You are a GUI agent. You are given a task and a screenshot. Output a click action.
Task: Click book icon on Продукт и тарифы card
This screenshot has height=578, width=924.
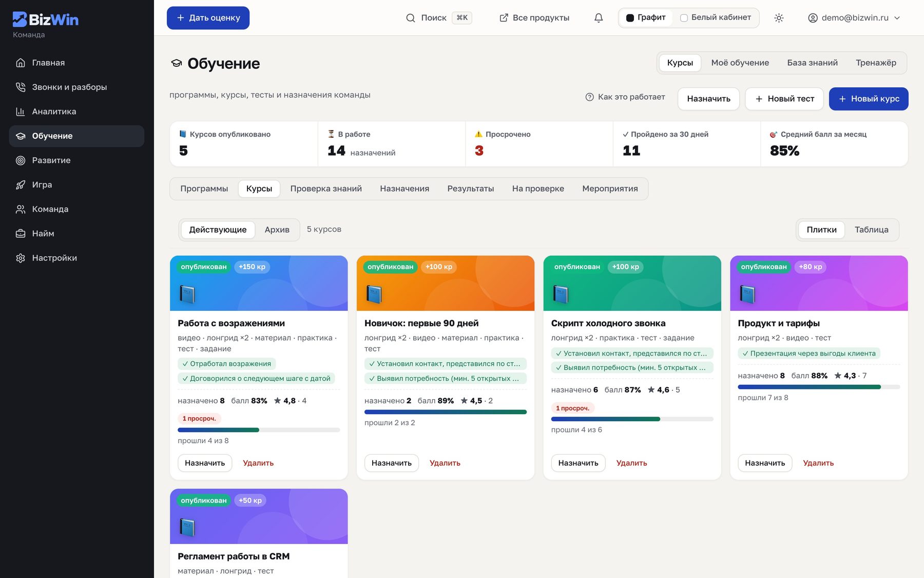pos(748,294)
